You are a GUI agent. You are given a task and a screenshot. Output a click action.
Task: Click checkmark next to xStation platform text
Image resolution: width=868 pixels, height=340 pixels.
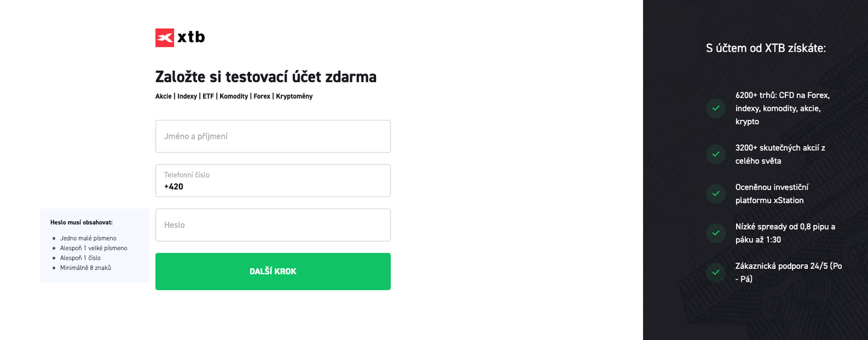click(715, 194)
